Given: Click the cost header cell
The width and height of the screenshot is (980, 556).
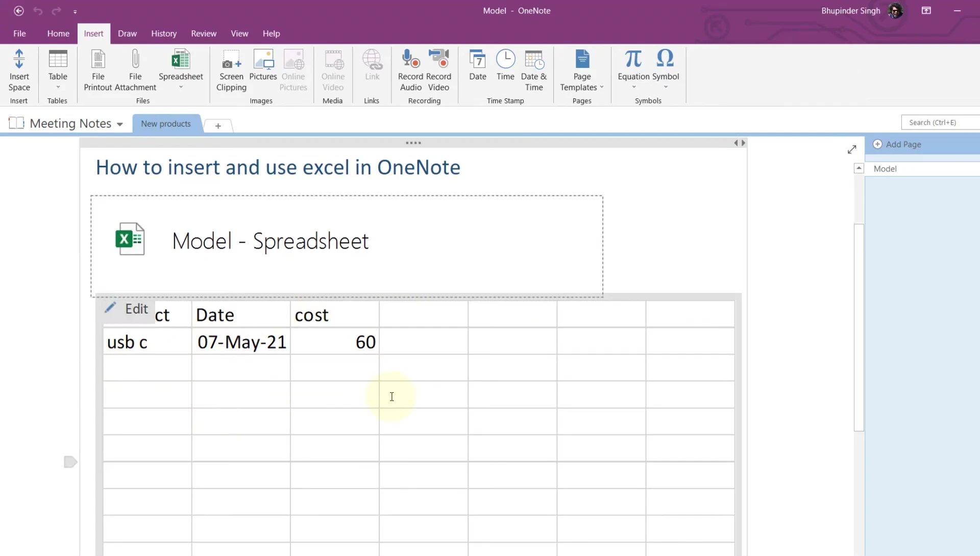Looking at the screenshot, I should coord(335,315).
